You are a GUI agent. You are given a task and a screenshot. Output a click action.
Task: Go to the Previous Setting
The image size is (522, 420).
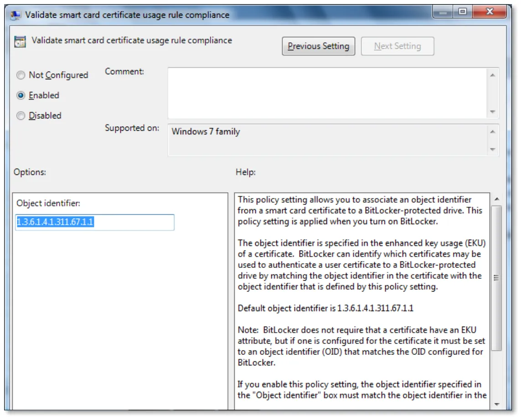point(318,46)
